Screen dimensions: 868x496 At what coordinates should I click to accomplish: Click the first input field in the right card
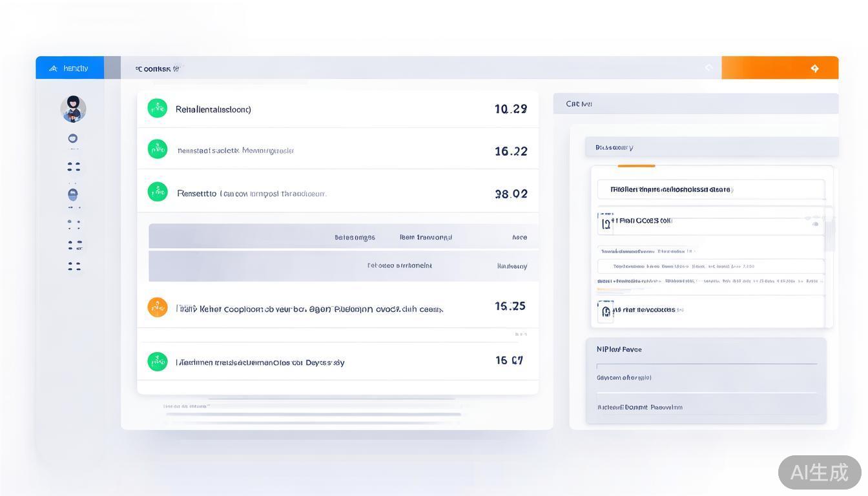point(710,190)
